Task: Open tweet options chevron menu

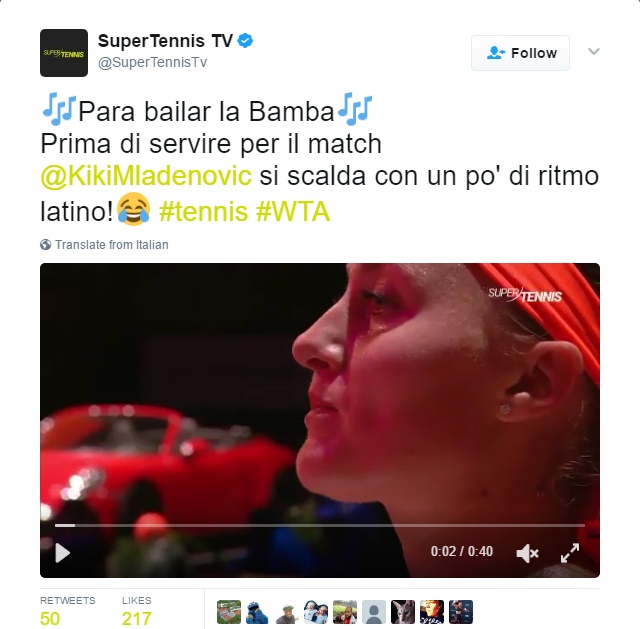Action: 594,51
